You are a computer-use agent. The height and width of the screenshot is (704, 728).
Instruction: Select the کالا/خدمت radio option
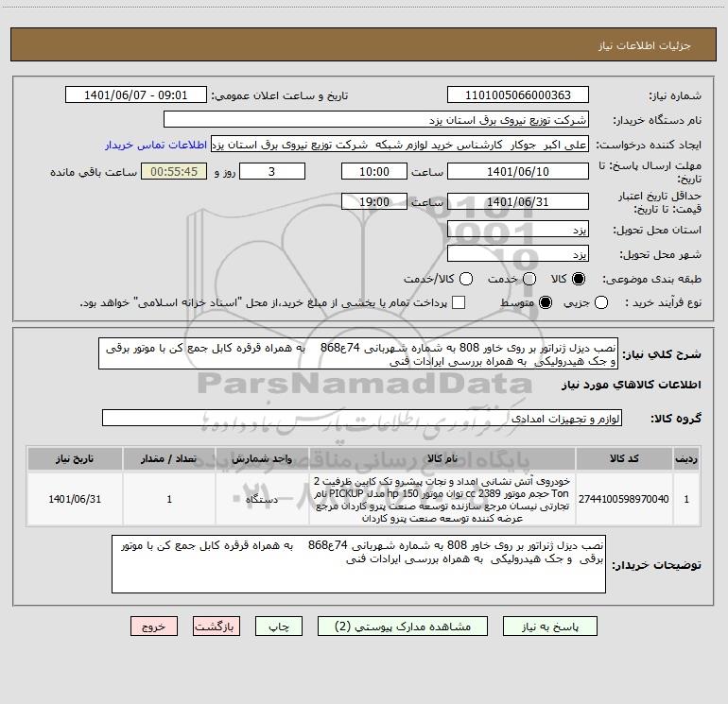pos(466,279)
